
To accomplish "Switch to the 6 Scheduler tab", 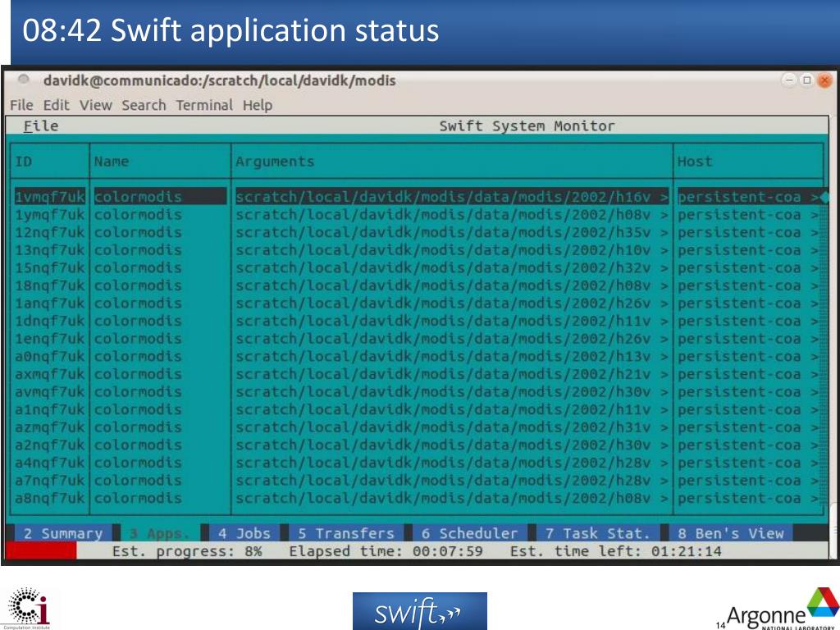I will click(470, 533).
